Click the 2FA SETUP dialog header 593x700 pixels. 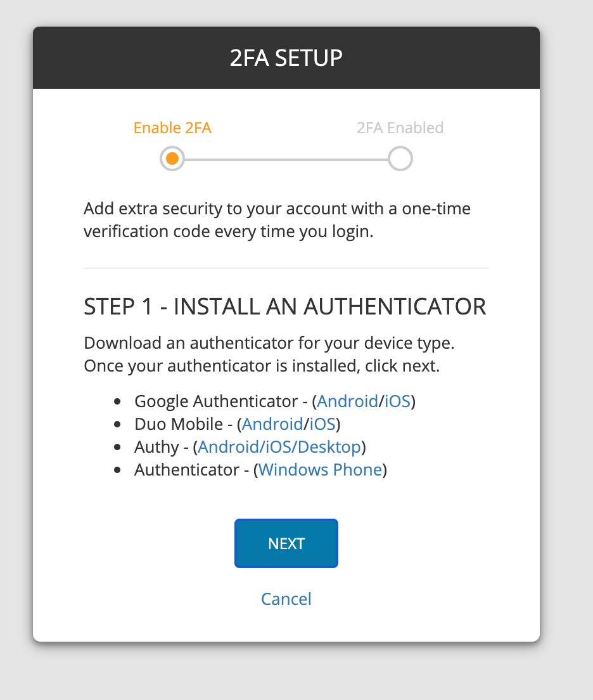click(x=286, y=58)
